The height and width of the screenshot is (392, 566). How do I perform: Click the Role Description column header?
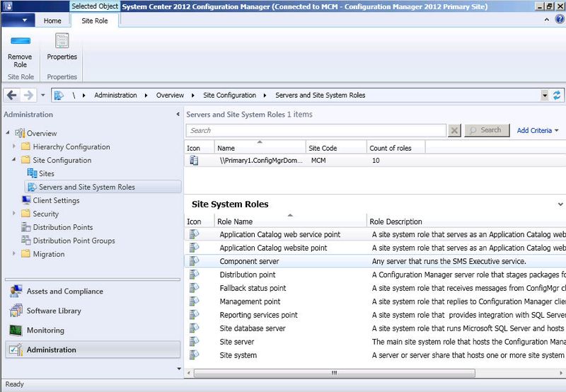click(466, 221)
